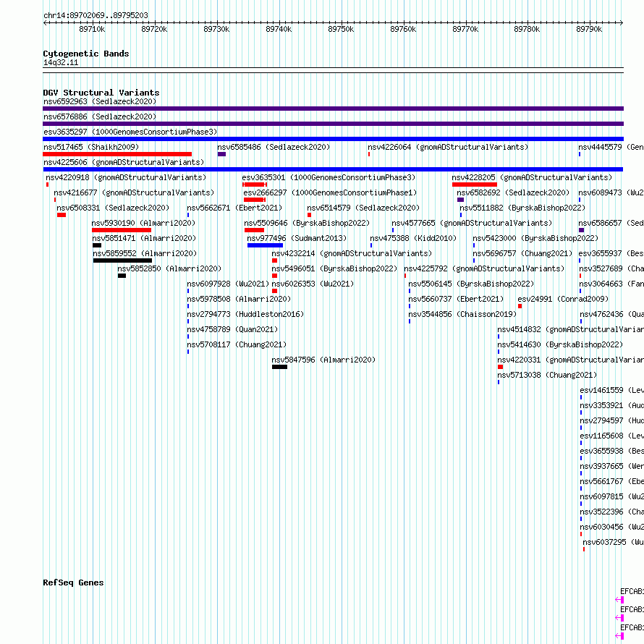Click nsv4232214 (gnomADStructuralVariants) label
Image resolution: width=644 pixels, height=644 pixels.
352,253
